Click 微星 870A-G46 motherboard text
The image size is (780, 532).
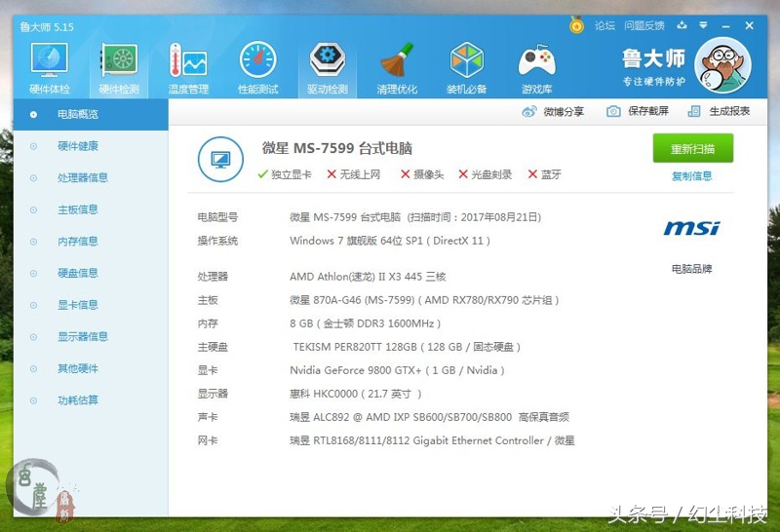click(424, 300)
